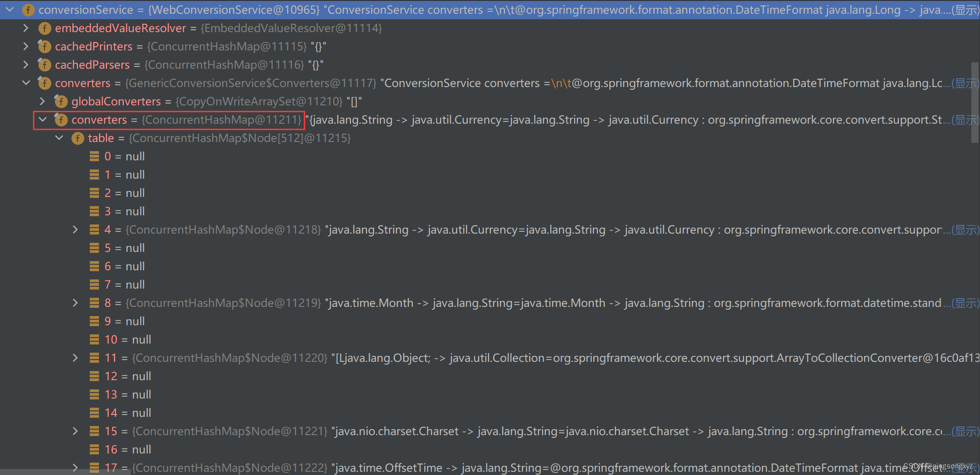Select the '3 = null' row
Viewport: 980px width, 475px height.
[125, 211]
